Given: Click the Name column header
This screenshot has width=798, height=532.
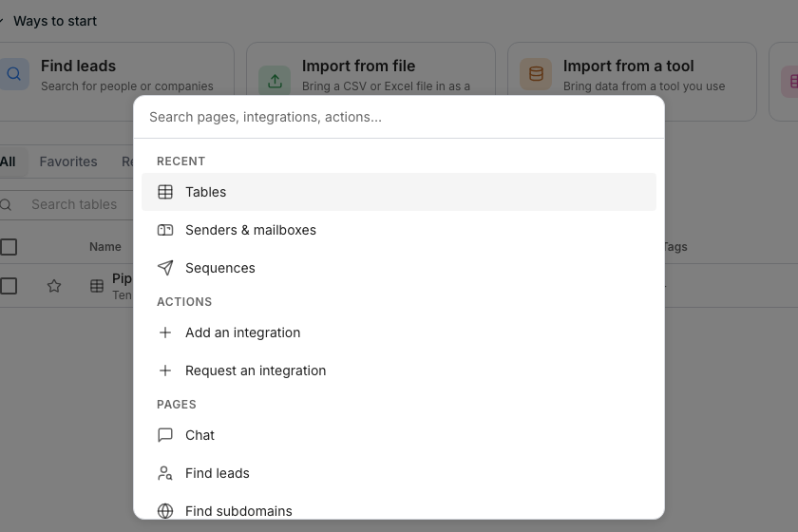Looking at the screenshot, I should point(105,247).
